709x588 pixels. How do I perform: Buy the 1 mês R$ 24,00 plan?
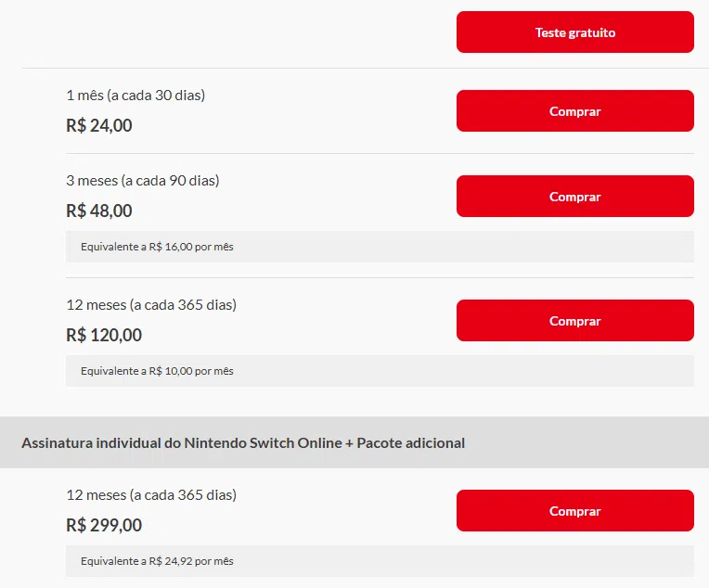574,111
